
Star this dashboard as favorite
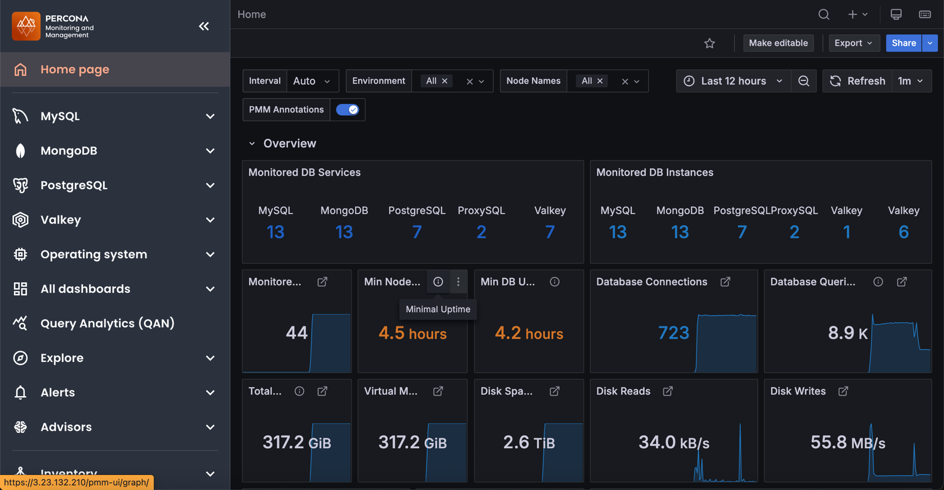tap(709, 44)
